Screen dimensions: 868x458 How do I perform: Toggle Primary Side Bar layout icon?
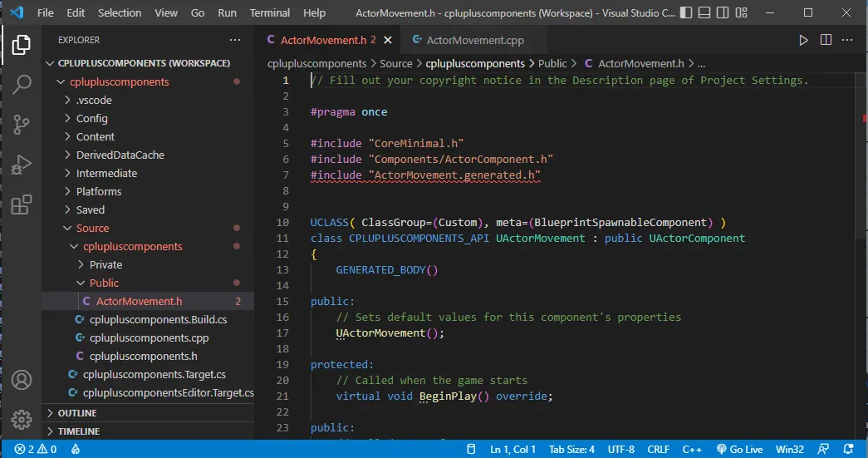click(x=686, y=12)
